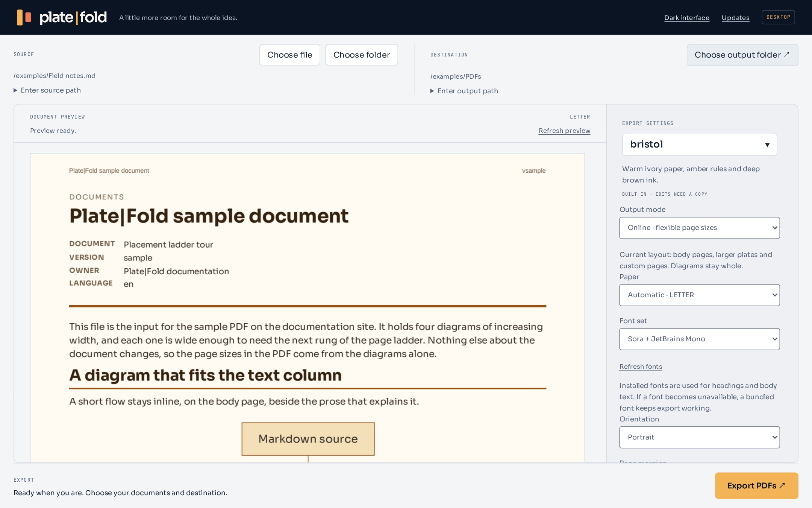Open the Output mode dropdown
The width and height of the screenshot is (812, 508).
coord(699,228)
